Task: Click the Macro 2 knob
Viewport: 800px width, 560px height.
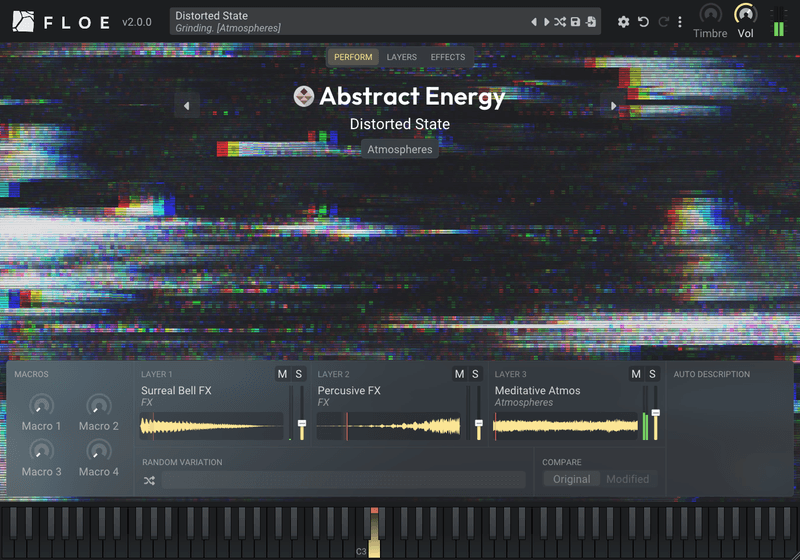Action: 98,405
